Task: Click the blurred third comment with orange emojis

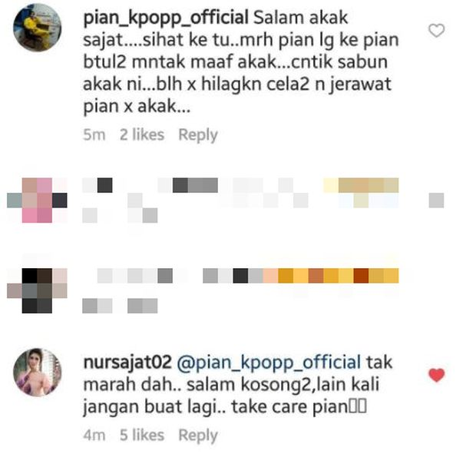Action: pyautogui.click(x=241, y=290)
